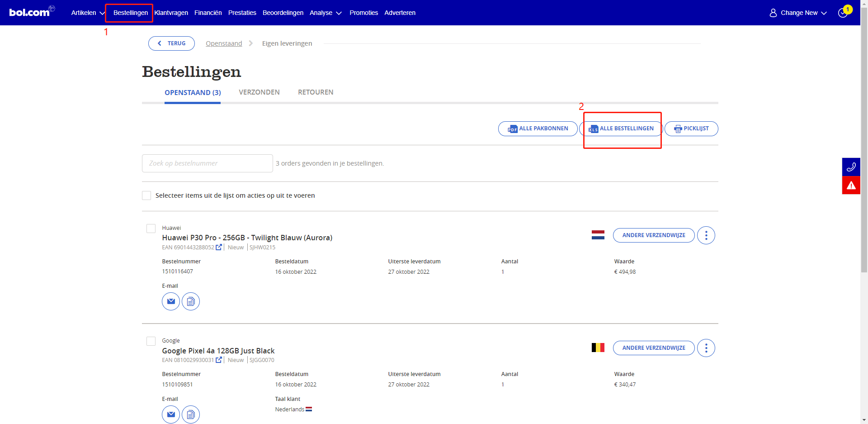This screenshot has height=424, width=868.
Task: Open the Change New account dropdown
Action: pyautogui.click(x=798, y=13)
